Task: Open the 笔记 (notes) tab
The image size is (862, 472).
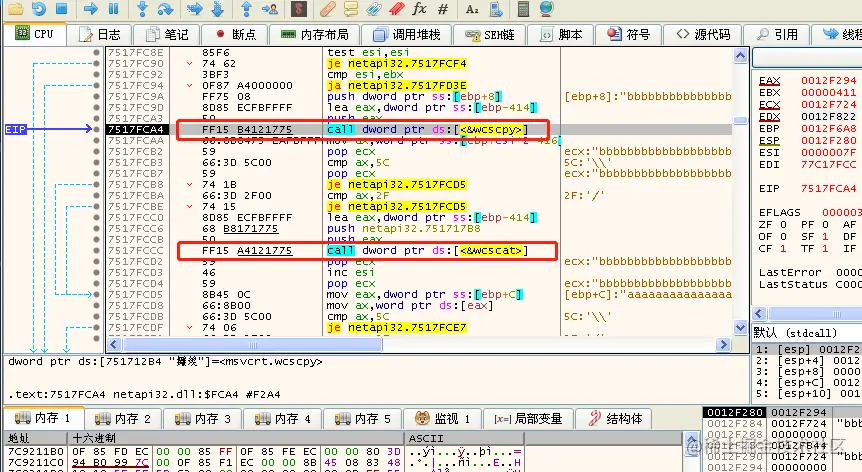Action: pyautogui.click(x=167, y=35)
